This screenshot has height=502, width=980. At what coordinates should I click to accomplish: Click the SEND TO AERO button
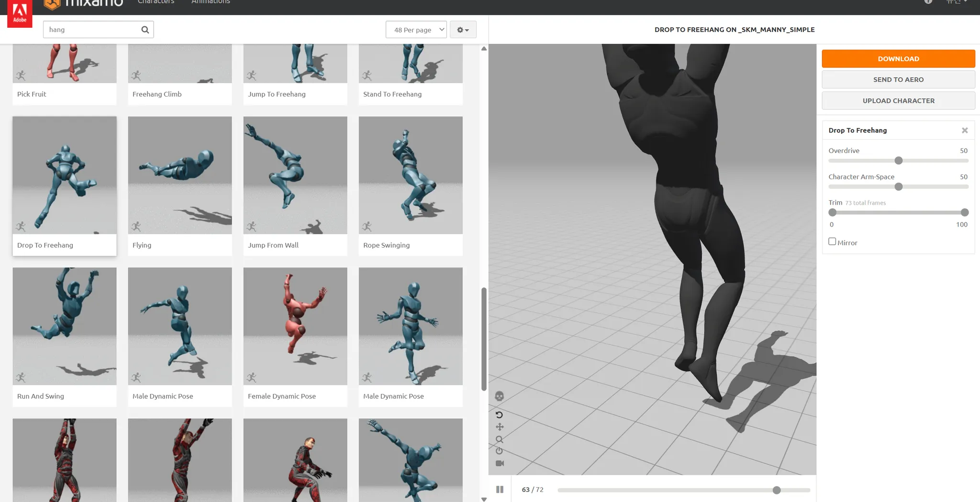(898, 79)
